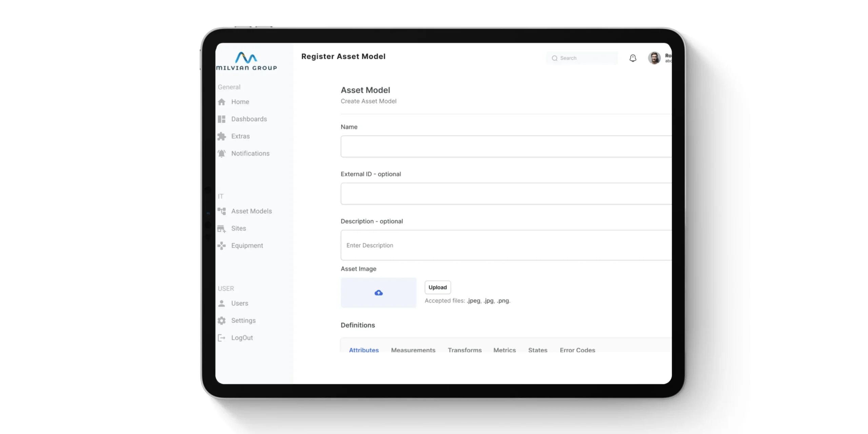Click the cloud upload icon area
868x434 pixels.
[x=378, y=293]
